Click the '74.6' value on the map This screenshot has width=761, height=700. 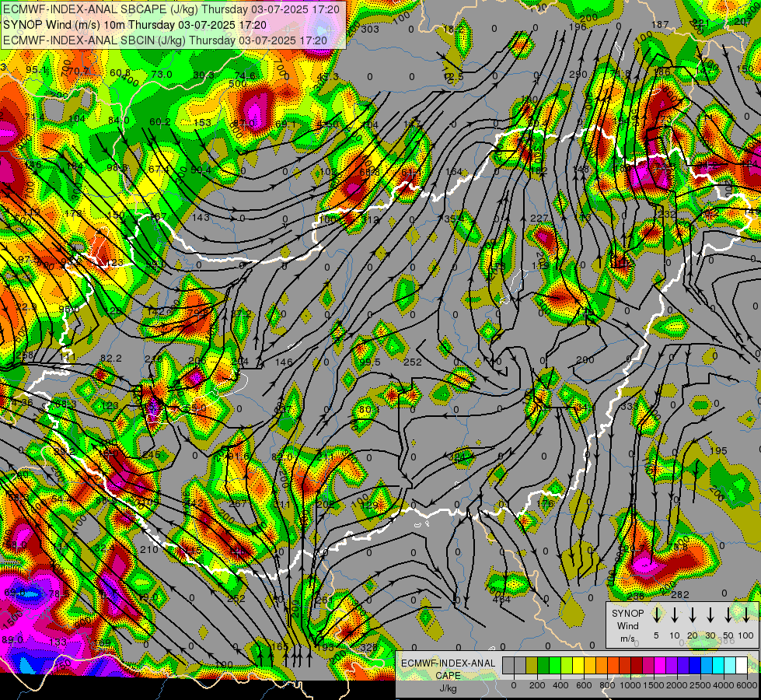tap(245, 75)
